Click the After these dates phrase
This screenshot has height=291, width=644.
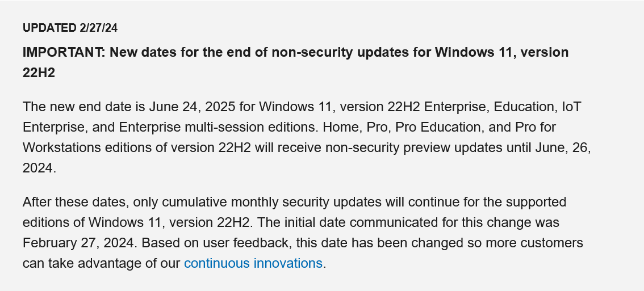tap(76, 202)
